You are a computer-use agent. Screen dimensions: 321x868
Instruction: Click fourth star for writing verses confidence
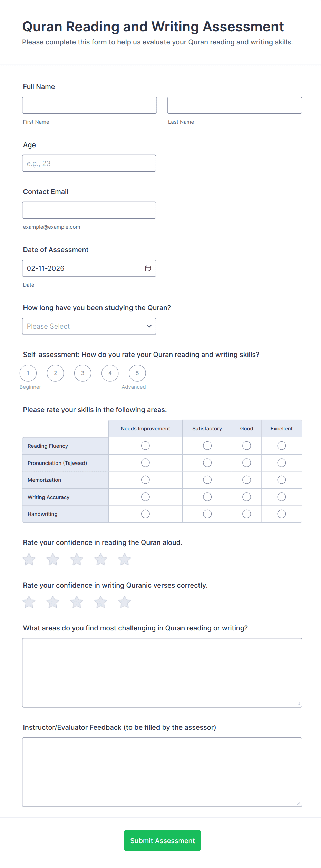(x=101, y=602)
